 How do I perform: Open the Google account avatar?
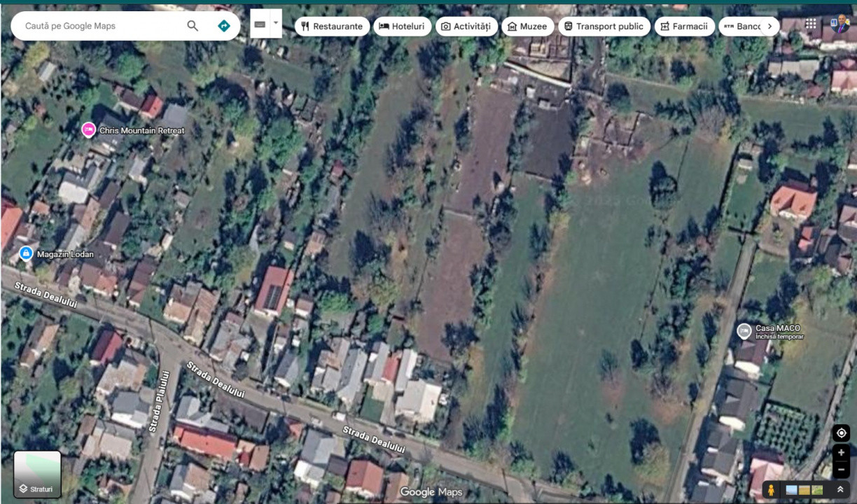[x=840, y=24]
